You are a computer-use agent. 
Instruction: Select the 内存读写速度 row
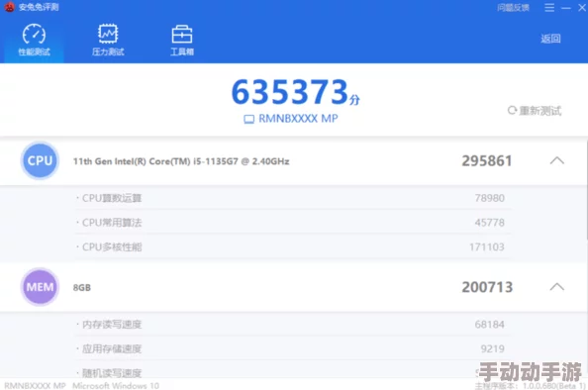pyautogui.click(x=293, y=325)
